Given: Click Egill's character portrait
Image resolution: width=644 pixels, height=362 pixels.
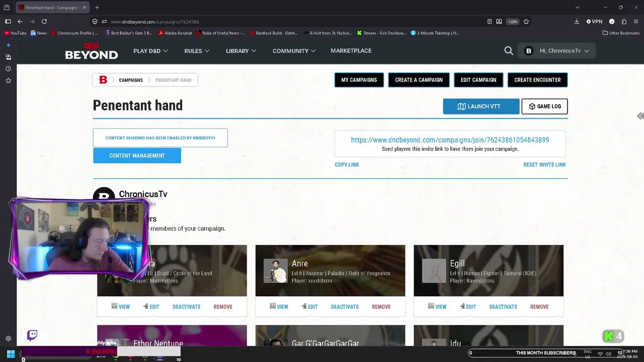Looking at the screenshot, I should [434, 271].
